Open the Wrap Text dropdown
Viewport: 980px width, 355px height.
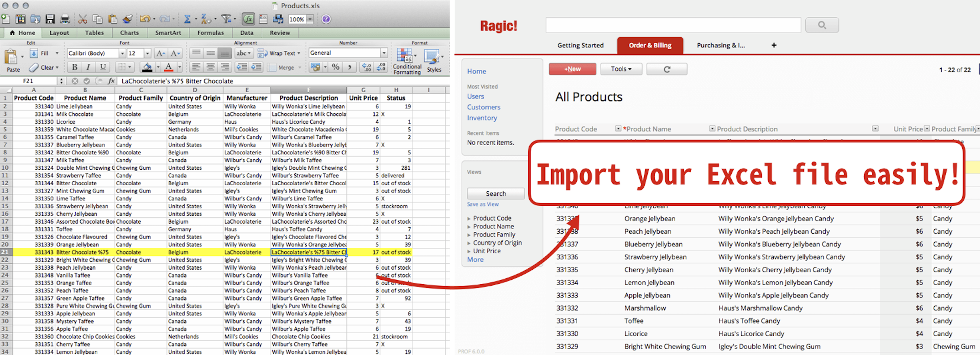pyautogui.click(x=299, y=53)
